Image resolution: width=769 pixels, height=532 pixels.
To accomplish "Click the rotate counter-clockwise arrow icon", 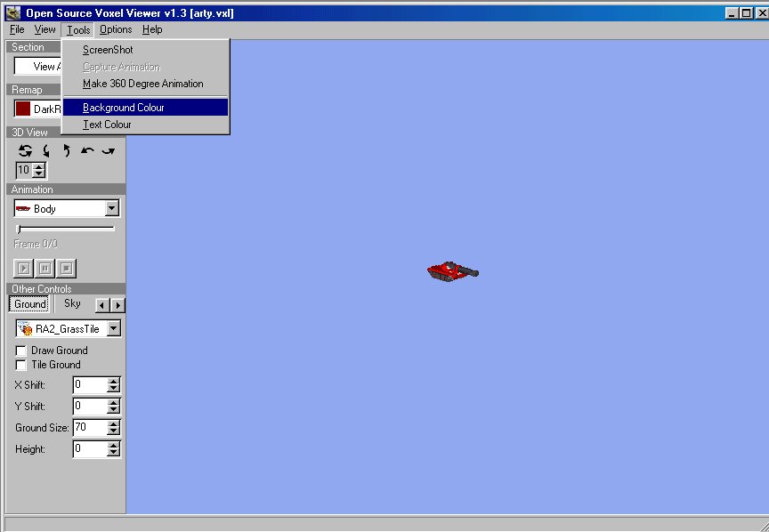I will (87, 150).
